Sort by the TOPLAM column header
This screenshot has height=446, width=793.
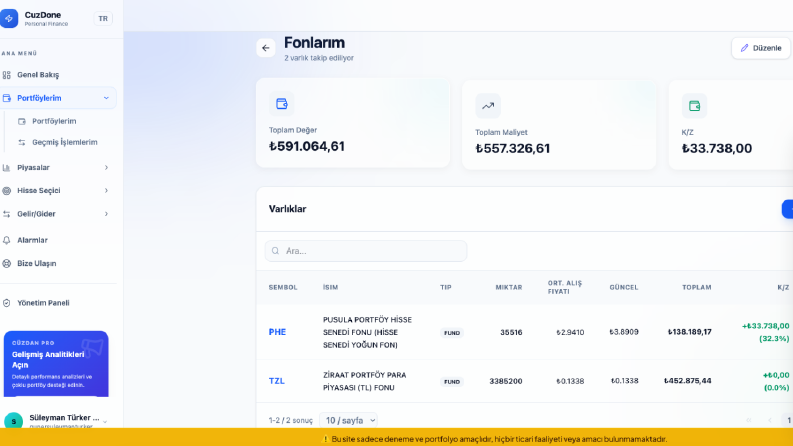pos(696,287)
